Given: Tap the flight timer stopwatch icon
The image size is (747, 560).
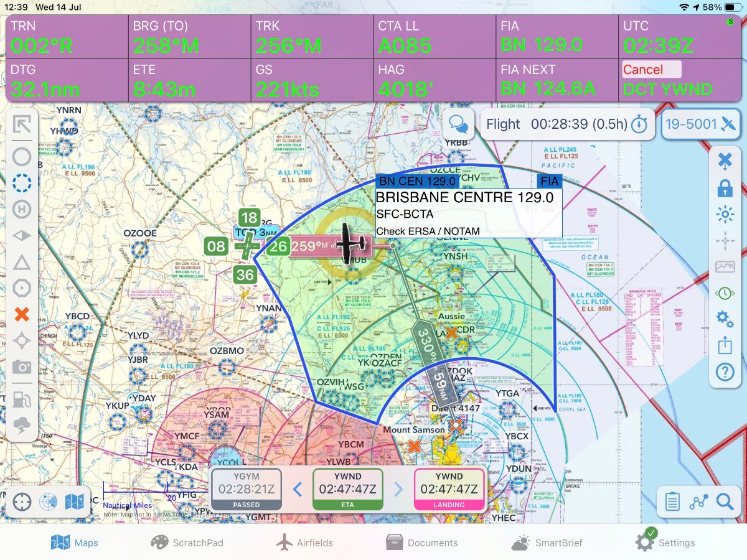Looking at the screenshot, I should (639, 124).
